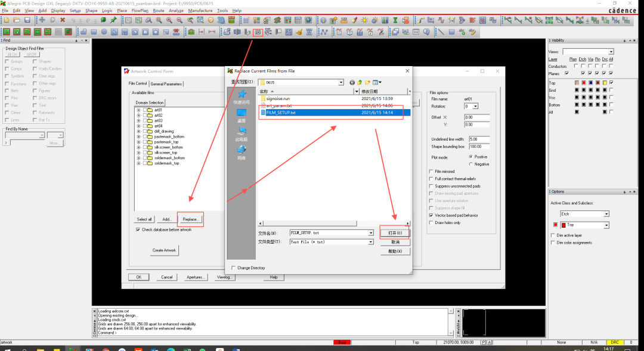Click the shape add circle icon

click(x=104, y=32)
